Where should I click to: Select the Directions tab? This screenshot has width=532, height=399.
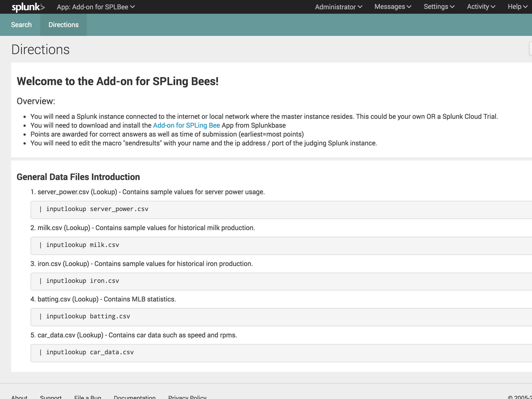point(63,25)
